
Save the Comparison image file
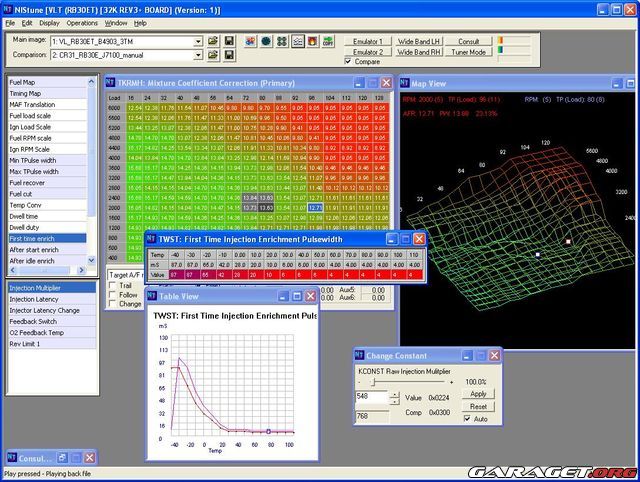(229, 54)
